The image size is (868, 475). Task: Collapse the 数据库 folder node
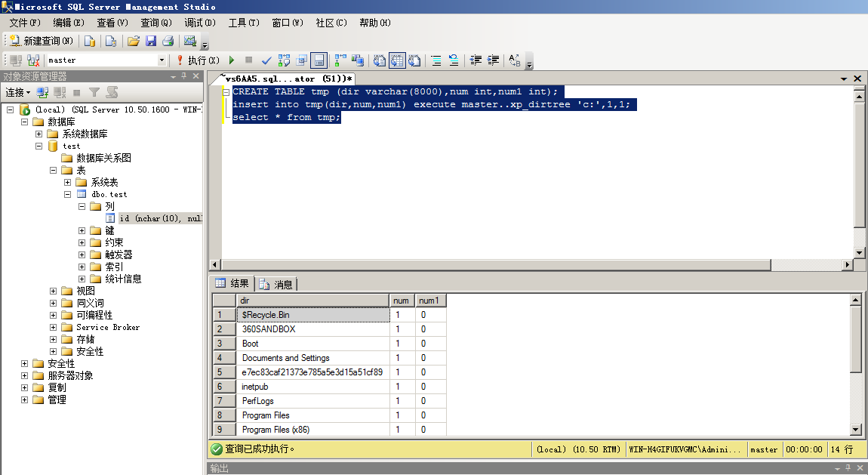(24, 122)
